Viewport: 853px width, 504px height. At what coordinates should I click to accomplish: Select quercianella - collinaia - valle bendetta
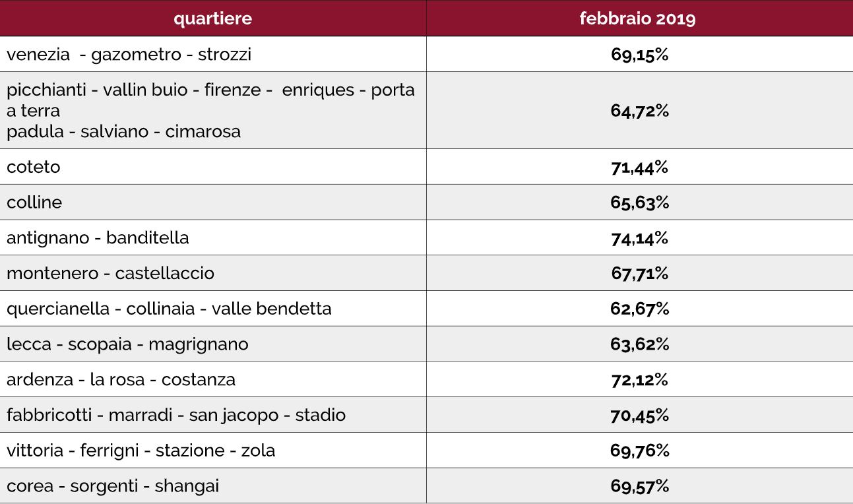pos(169,309)
